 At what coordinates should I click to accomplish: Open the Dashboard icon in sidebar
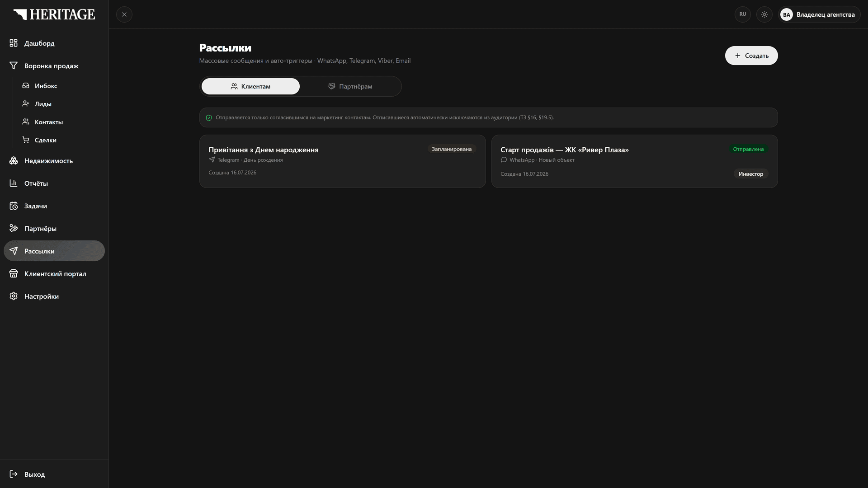pyautogui.click(x=14, y=43)
